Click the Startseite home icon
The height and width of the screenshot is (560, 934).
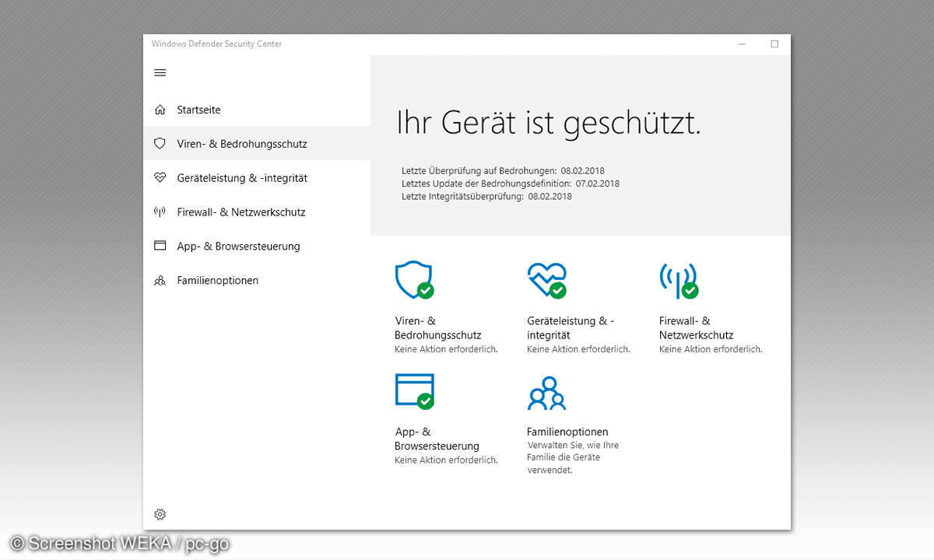click(160, 110)
